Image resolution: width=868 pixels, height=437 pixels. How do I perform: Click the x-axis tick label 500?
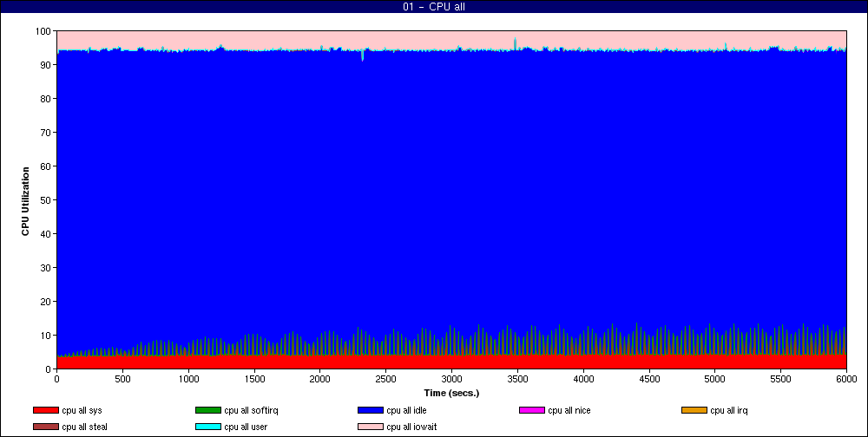click(123, 379)
